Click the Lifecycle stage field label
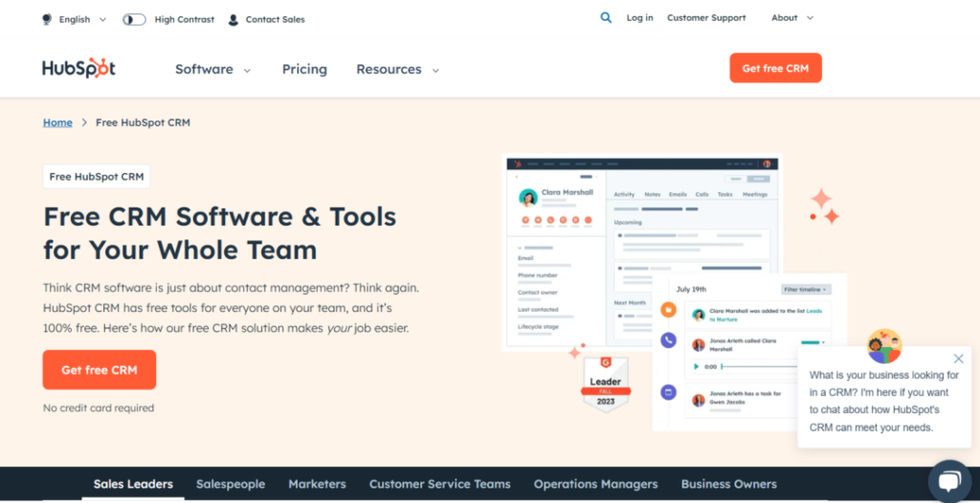980x503 pixels. point(538,327)
